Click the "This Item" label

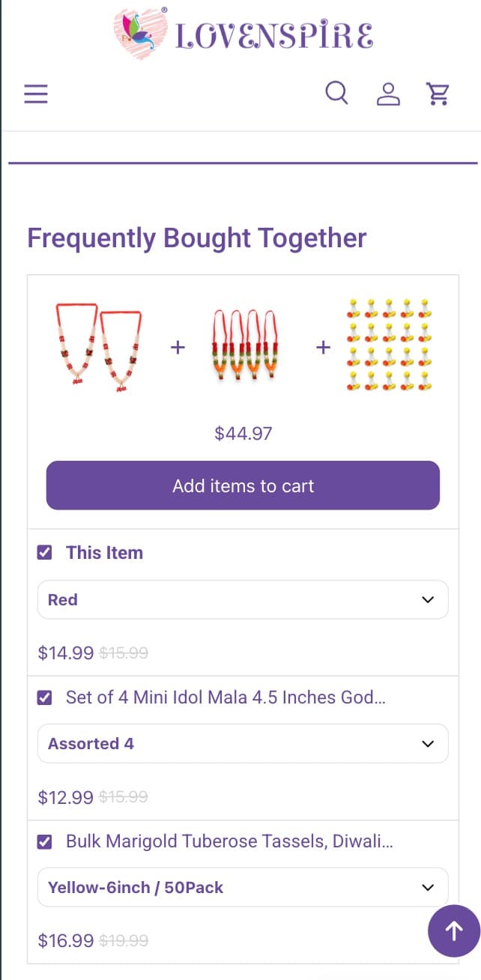coord(104,553)
